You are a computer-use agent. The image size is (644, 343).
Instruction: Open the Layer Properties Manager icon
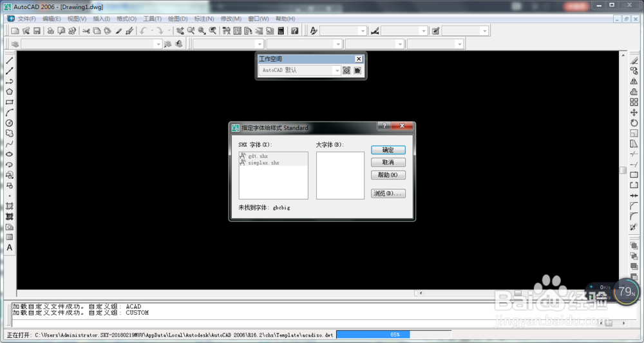15,44
